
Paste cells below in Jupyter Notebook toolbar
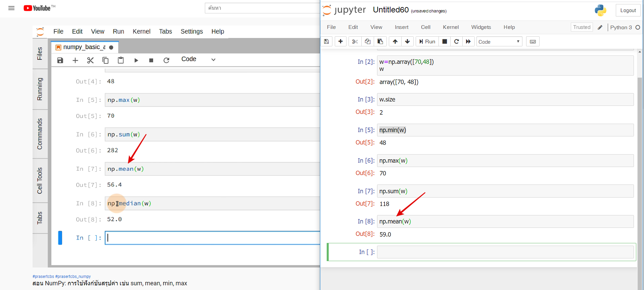(x=380, y=41)
